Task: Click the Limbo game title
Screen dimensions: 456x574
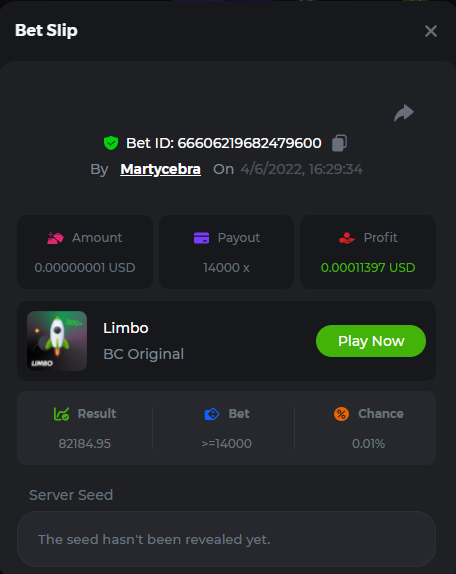Action: pos(126,328)
